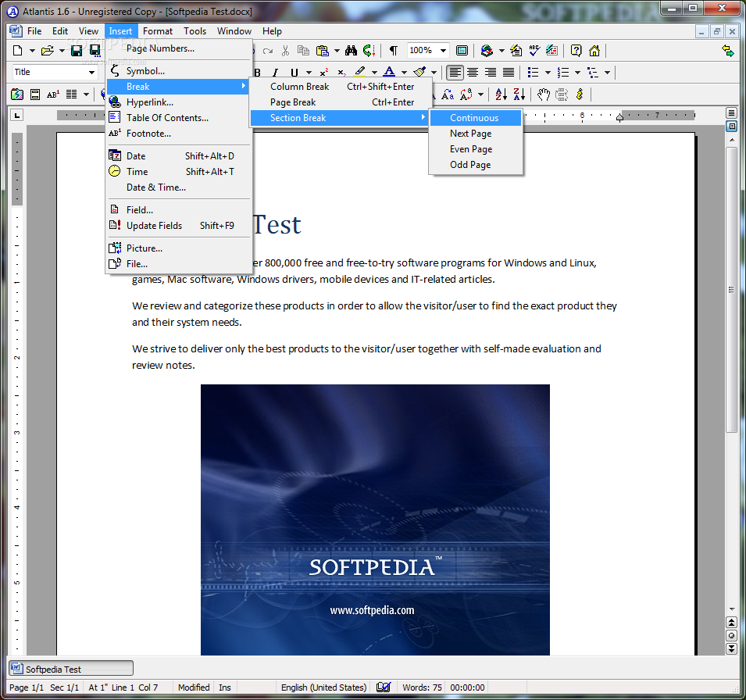Click the Copy icon
This screenshot has height=700, width=746.
click(303, 51)
